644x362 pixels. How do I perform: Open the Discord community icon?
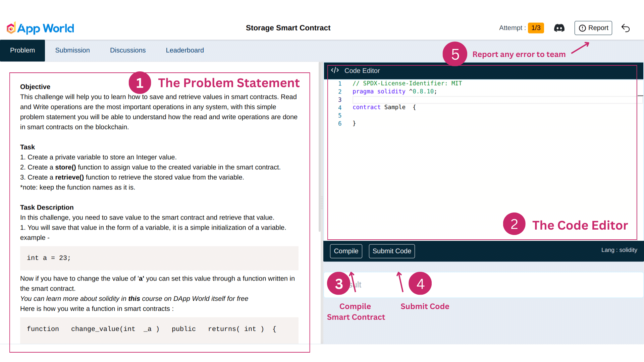pyautogui.click(x=559, y=28)
